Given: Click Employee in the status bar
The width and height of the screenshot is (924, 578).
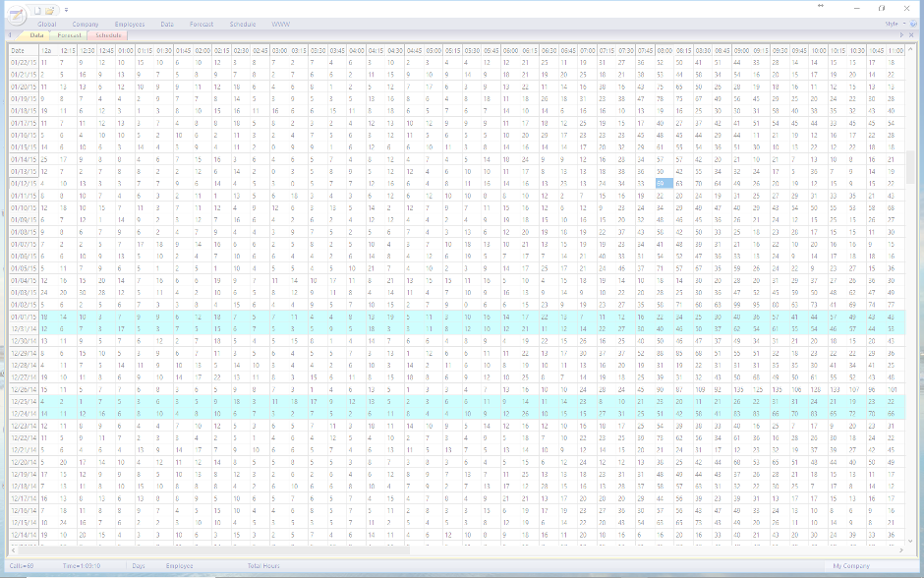Looking at the screenshot, I should (x=179, y=565).
